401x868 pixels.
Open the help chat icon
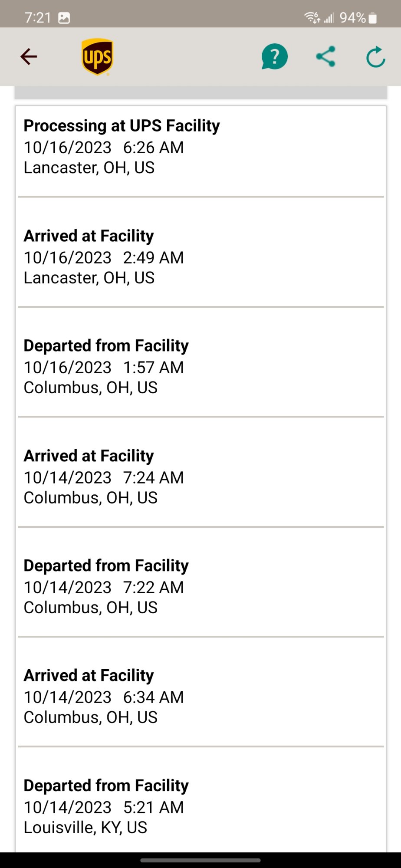[x=274, y=57]
